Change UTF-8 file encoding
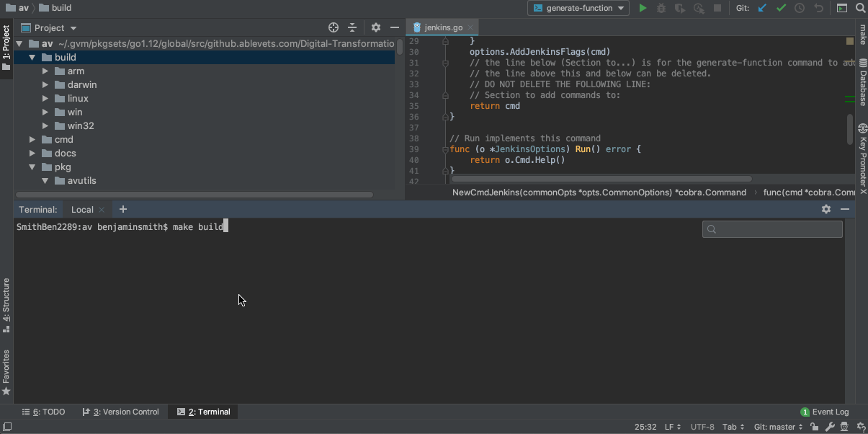This screenshot has width=868, height=434. (x=702, y=427)
